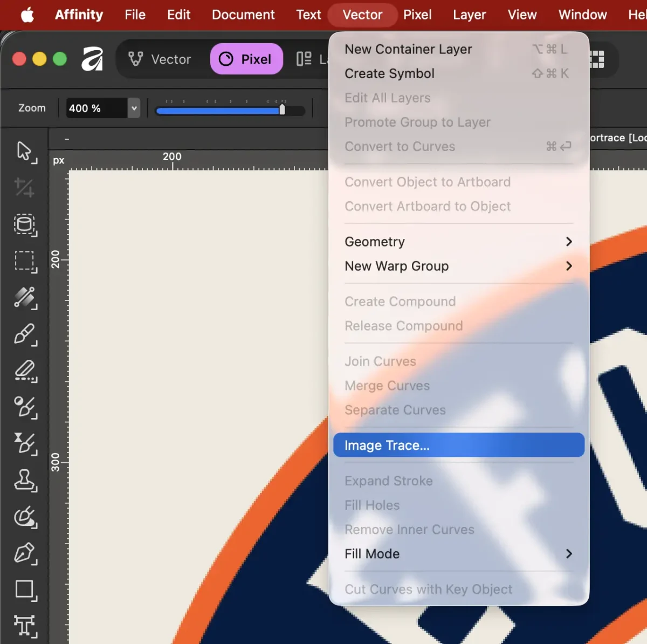
Task: Choose Image Trace... from the Vector menu
Action: [x=458, y=445]
